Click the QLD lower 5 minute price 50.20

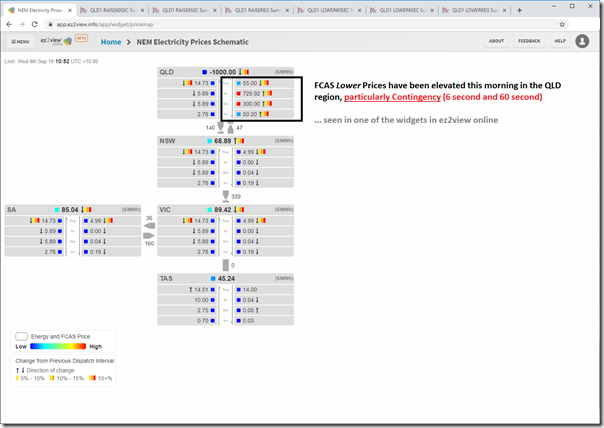pyautogui.click(x=250, y=114)
